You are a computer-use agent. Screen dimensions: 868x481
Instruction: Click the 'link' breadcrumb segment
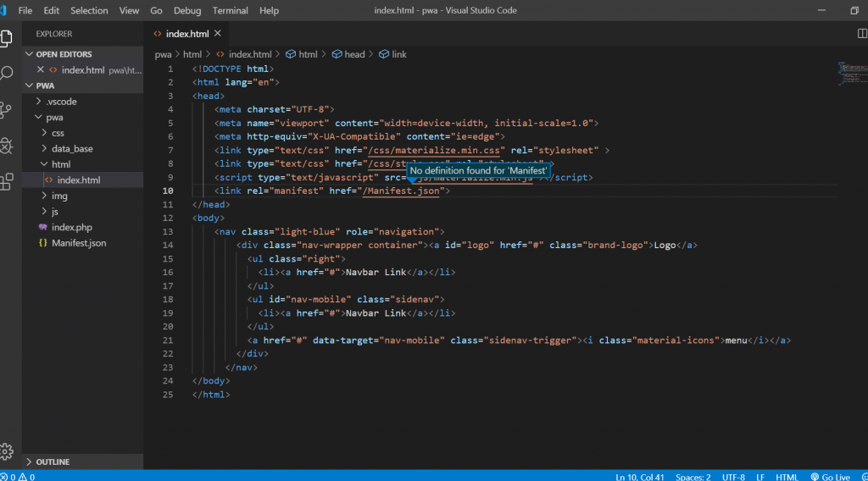(x=392, y=54)
